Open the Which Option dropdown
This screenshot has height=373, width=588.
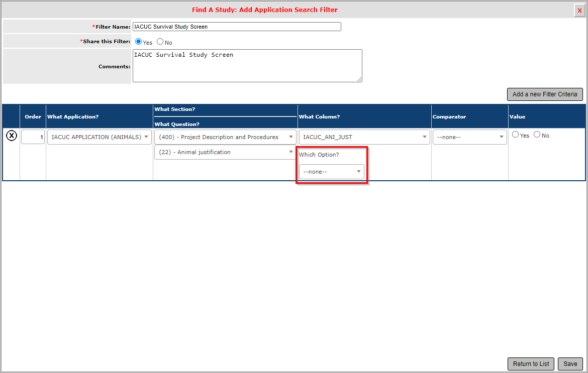pos(331,172)
